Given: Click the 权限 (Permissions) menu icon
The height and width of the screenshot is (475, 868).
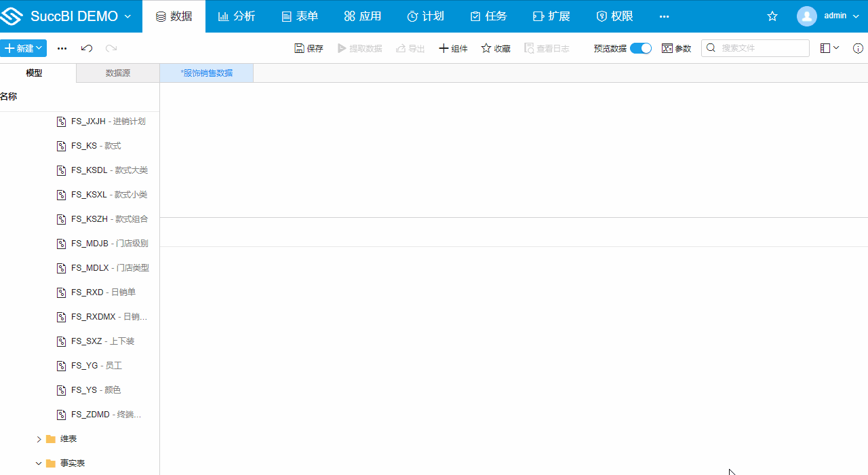Looking at the screenshot, I should [601, 16].
